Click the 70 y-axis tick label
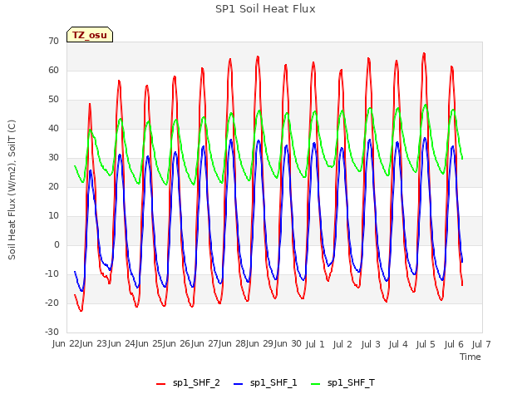This screenshot has height=399, width=532. (x=53, y=41)
